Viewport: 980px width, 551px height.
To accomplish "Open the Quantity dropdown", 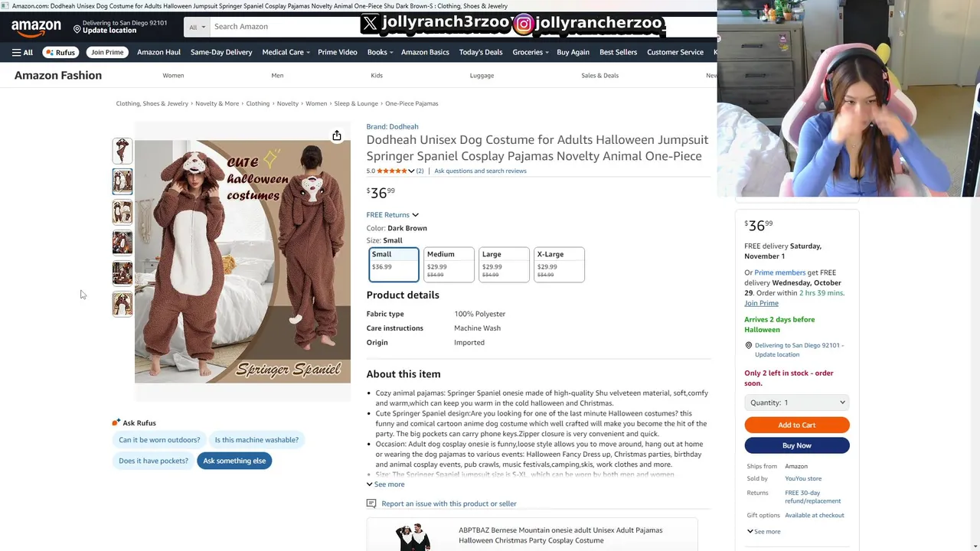I will click(x=797, y=403).
